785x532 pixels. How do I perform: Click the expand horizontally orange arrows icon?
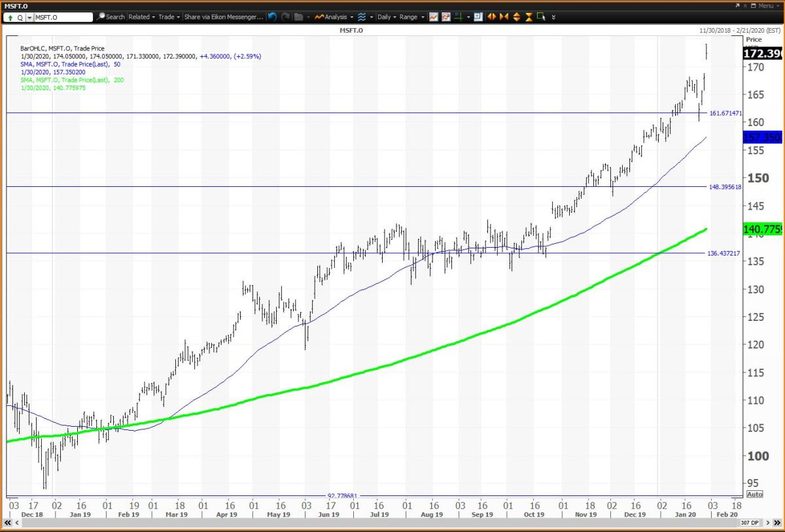491,17
